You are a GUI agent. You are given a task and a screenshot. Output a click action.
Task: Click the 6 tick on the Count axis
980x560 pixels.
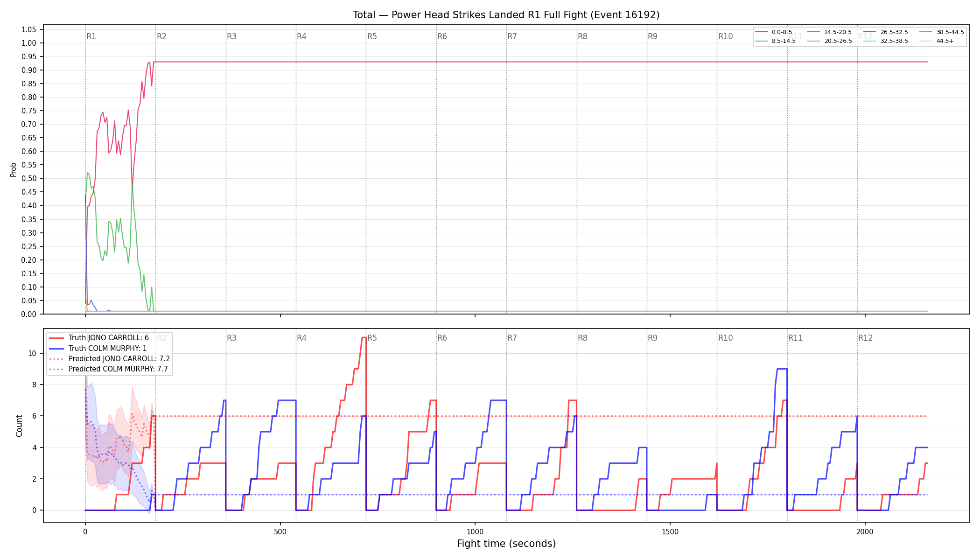(x=34, y=416)
